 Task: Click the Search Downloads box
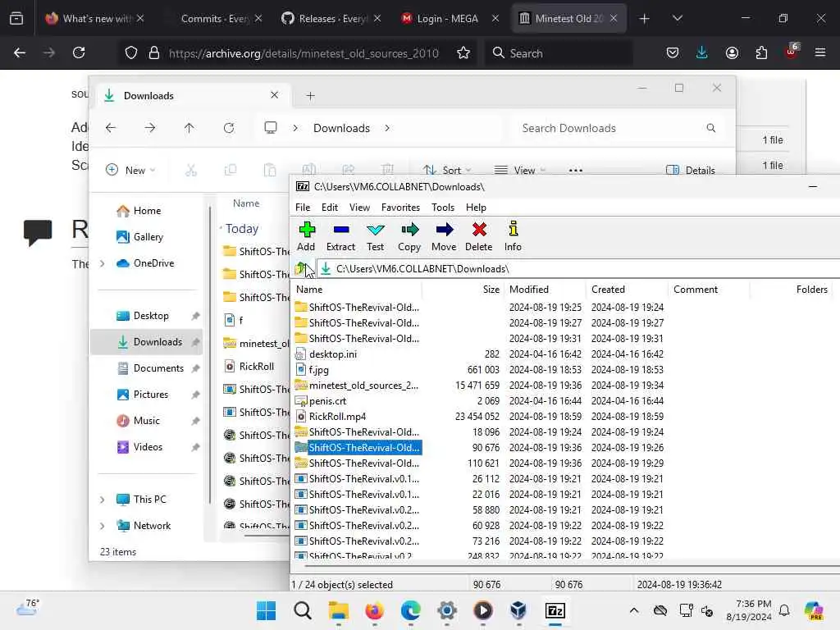pyautogui.click(x=619, y=128)
